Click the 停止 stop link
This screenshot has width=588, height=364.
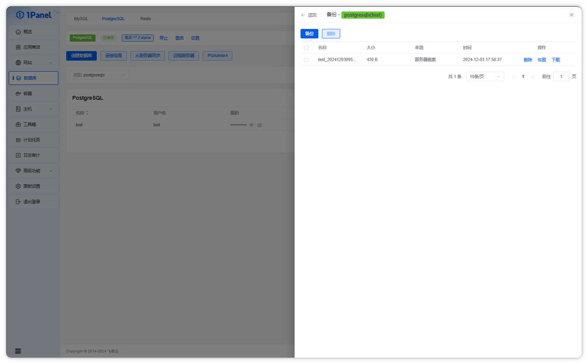(164, 38)
